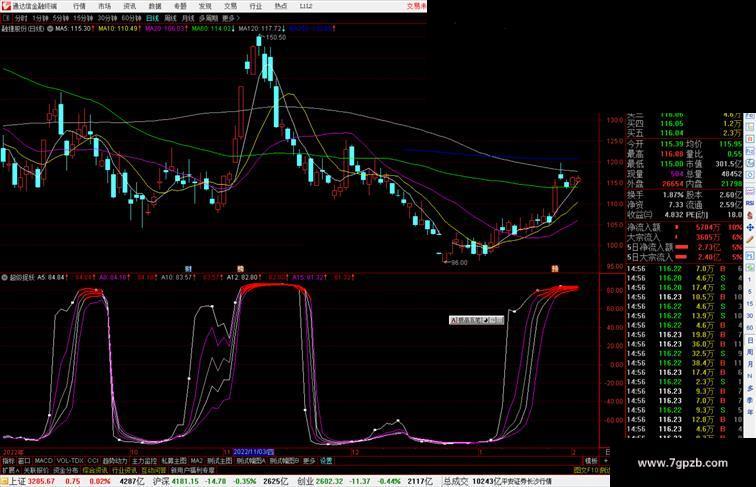Click the 上证 index in status bar
Screen dimensions: 756x487
[x=17, y=481]
